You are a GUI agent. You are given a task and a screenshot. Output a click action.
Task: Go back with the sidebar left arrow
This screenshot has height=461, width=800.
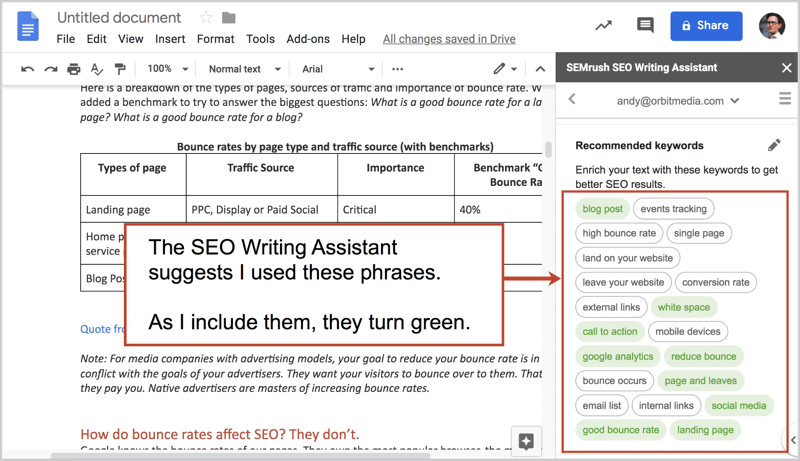pos(572,98)
